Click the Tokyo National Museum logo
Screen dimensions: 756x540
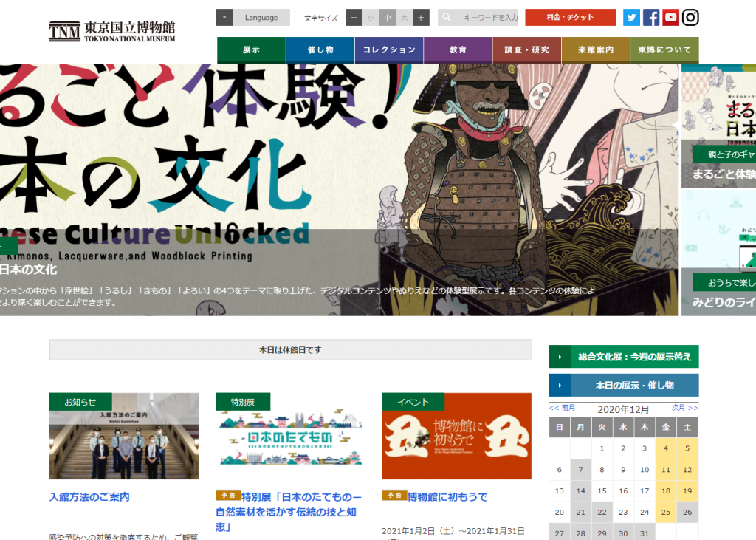point(112,31)
